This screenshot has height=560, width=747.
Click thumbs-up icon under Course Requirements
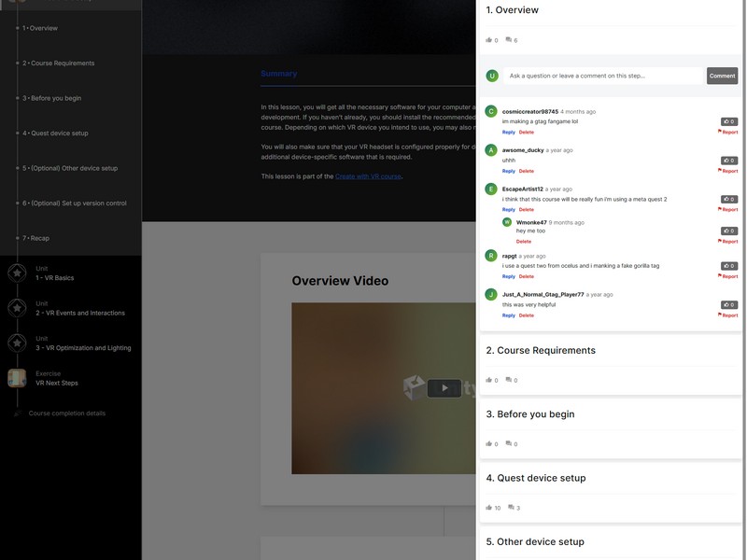(488, 380)
